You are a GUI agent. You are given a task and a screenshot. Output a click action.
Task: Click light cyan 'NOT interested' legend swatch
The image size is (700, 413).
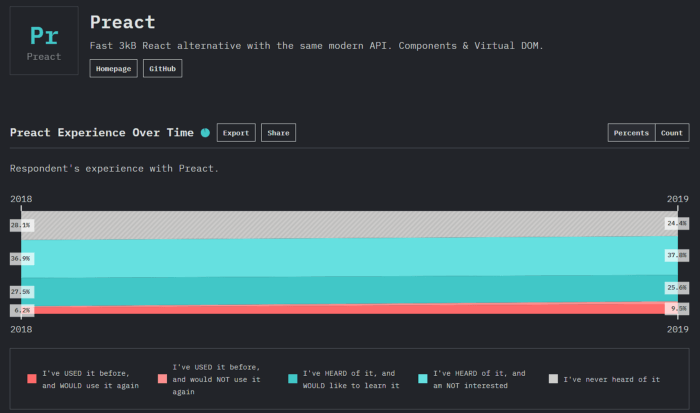(x=423, y=379)
